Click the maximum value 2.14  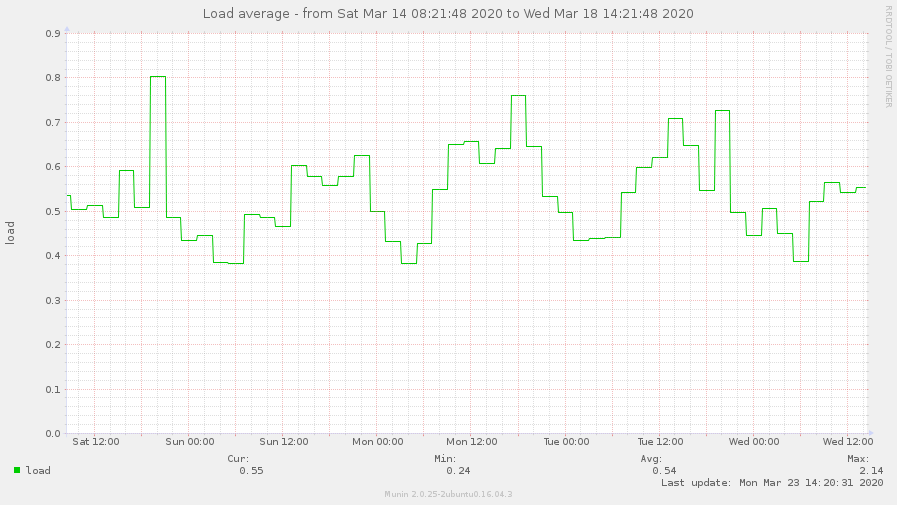pyautogui.click(x=871, y=471)
